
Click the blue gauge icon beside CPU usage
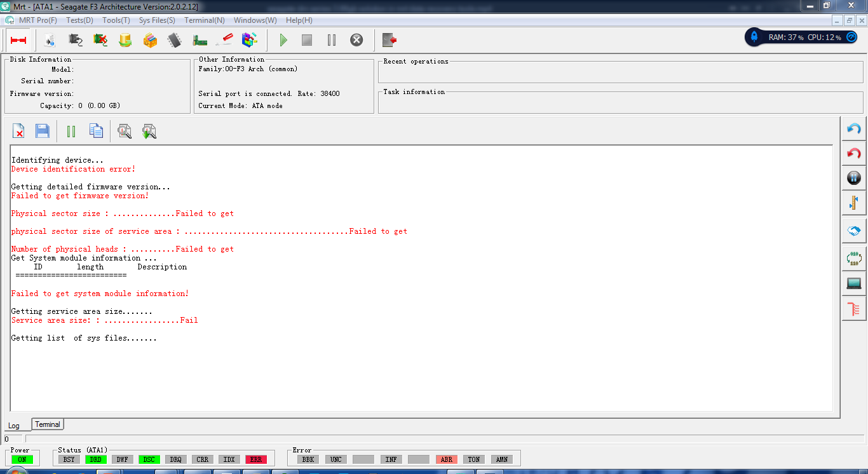852,37
